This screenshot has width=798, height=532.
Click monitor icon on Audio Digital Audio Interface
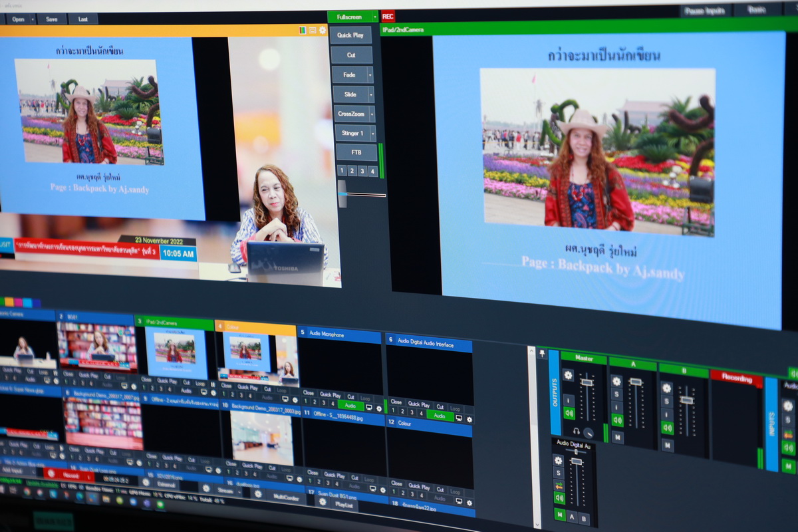459,418
